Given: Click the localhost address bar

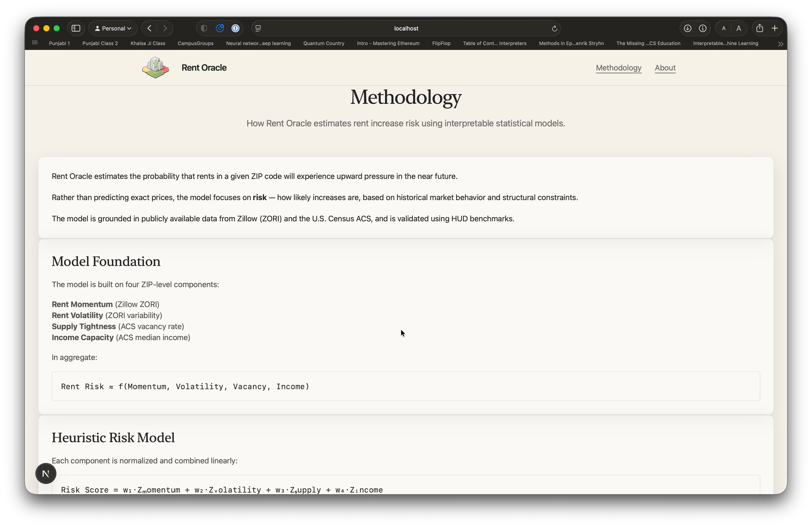Looking at the screenshot, I should click(406, 28).
